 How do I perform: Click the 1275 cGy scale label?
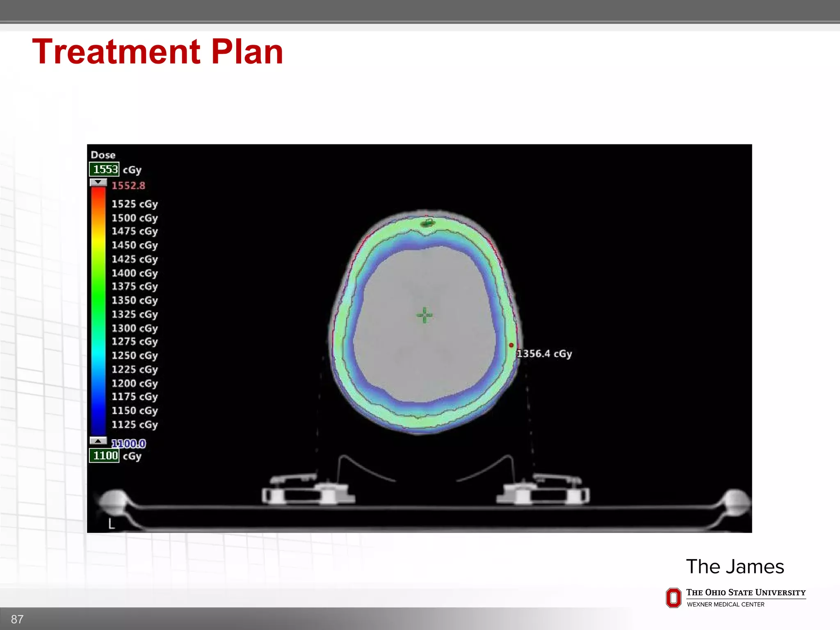pyautogui.click(x=135, y=342)
